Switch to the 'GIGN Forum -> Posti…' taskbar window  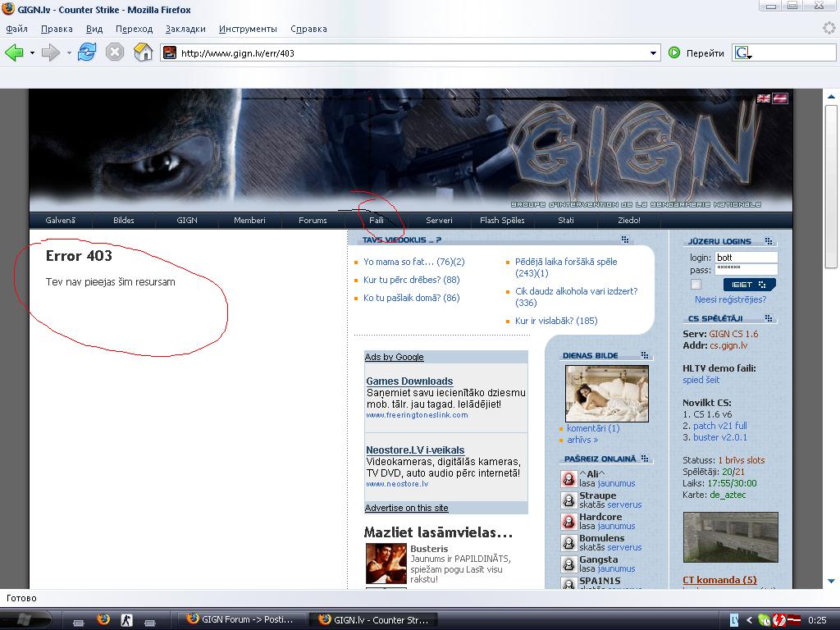point(242,620)
